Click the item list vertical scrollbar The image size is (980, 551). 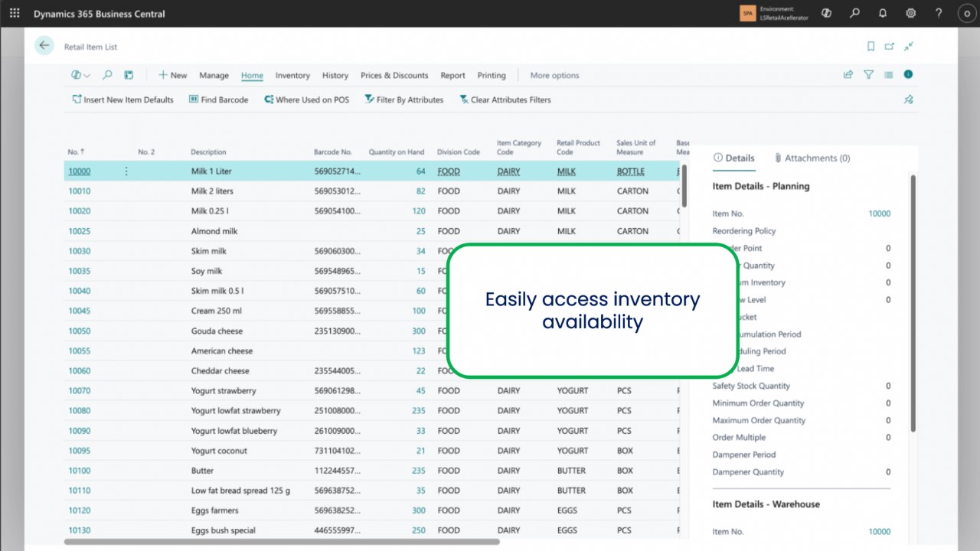click(684, 186)
